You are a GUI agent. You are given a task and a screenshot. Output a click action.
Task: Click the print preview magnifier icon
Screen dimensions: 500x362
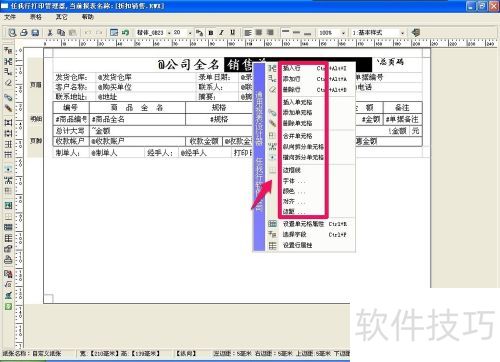click(x=12, y=32)
